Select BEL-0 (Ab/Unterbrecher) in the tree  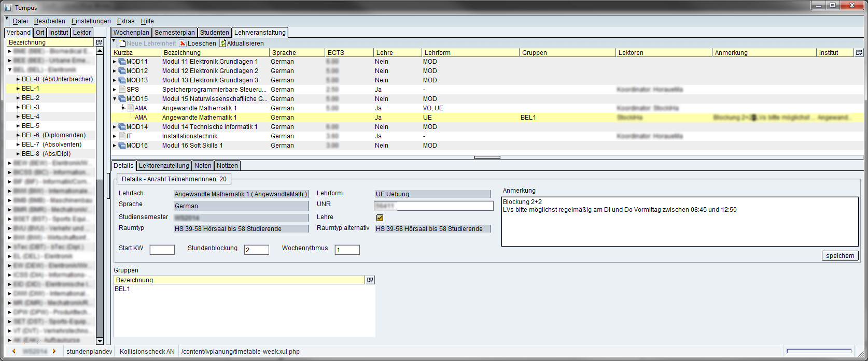pos(57,79)
